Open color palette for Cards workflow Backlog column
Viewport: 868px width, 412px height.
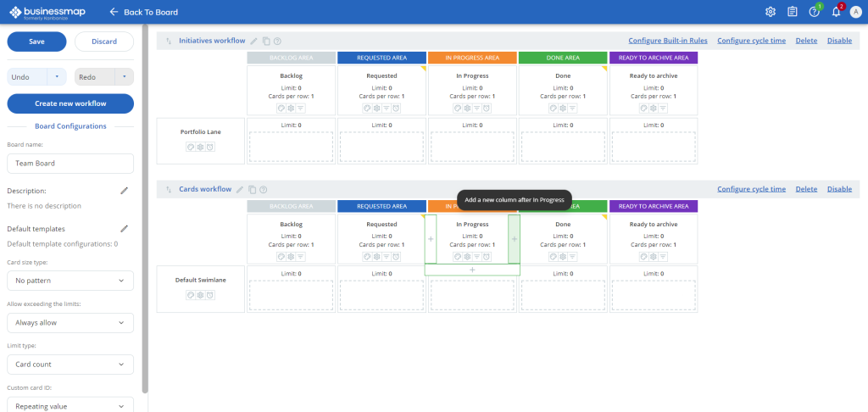(x=281, y=257)
